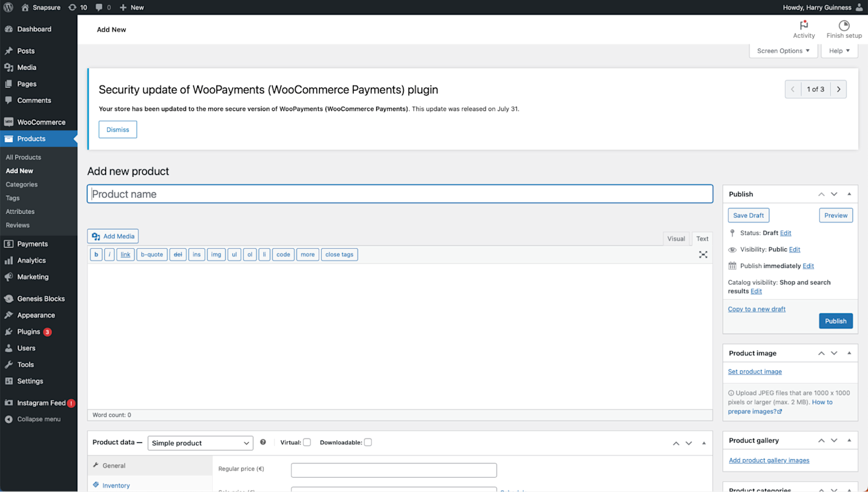
Task: Open the Simple product type dropdown
Action: point(200,443)
